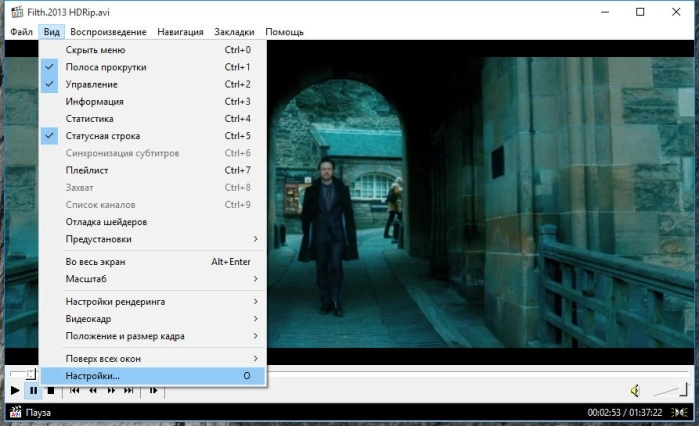Skip to the next file

click(x=129, y=391)
